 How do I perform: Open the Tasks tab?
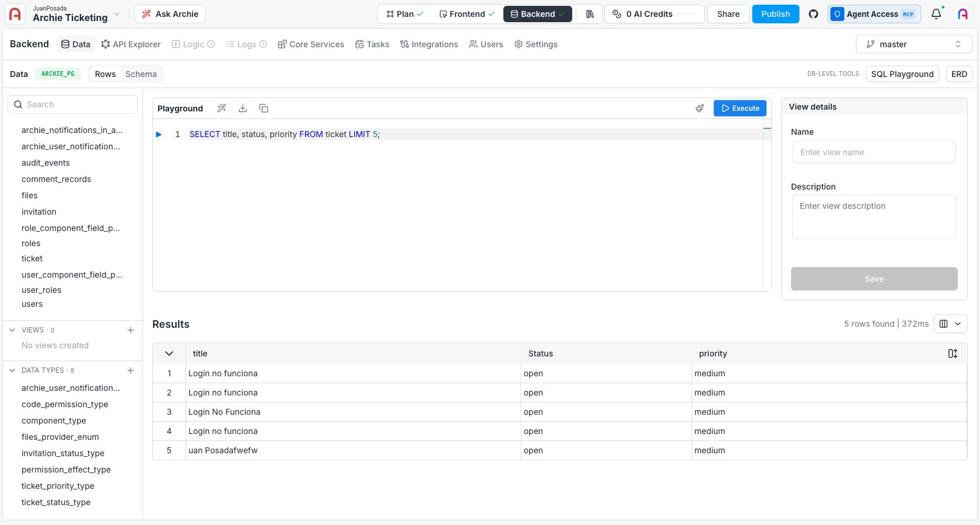tap(372, 44)
